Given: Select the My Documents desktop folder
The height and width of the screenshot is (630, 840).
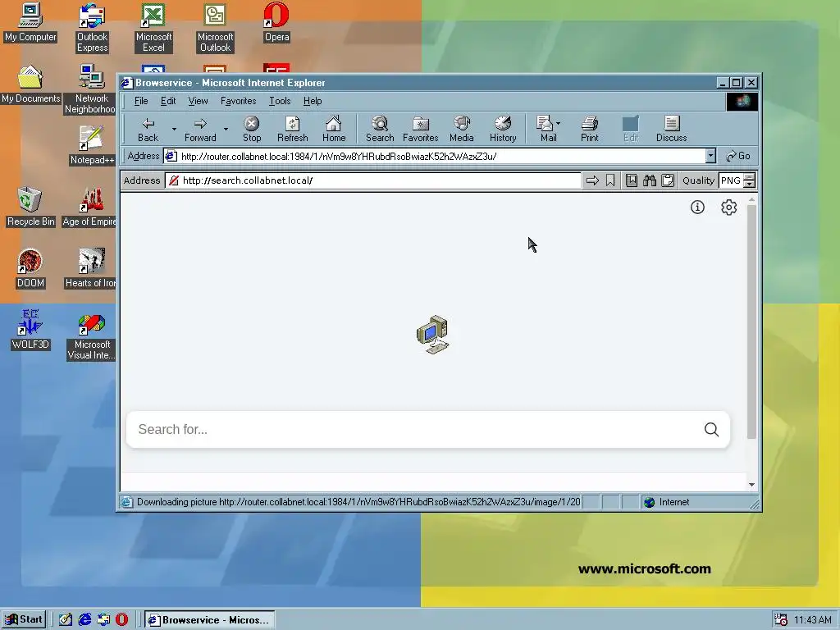Looking at the screenshot, I should 30,84.
